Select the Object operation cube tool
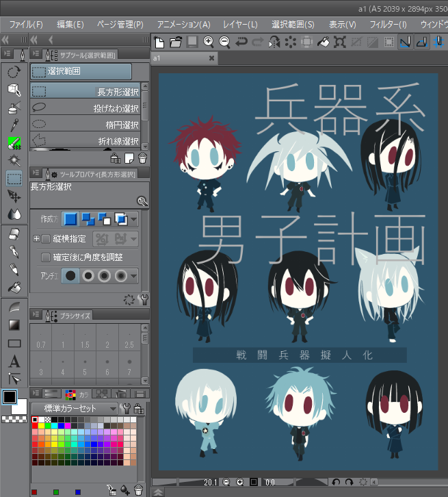 14,90
